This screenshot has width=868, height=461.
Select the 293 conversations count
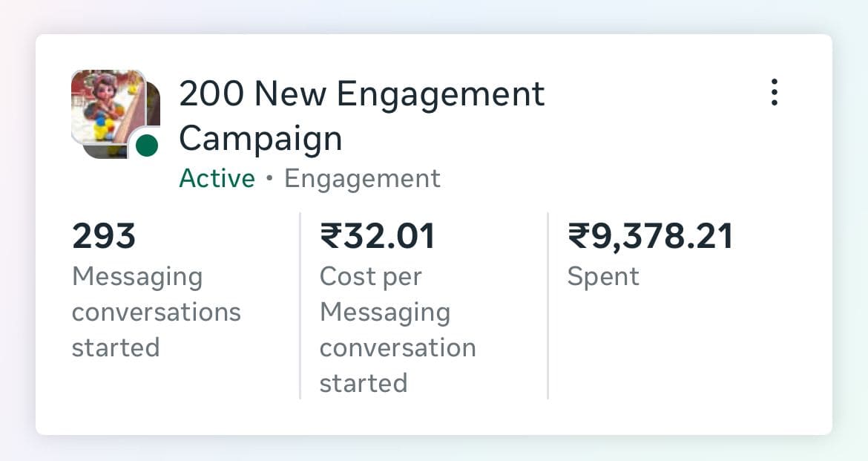coord(104,237)
